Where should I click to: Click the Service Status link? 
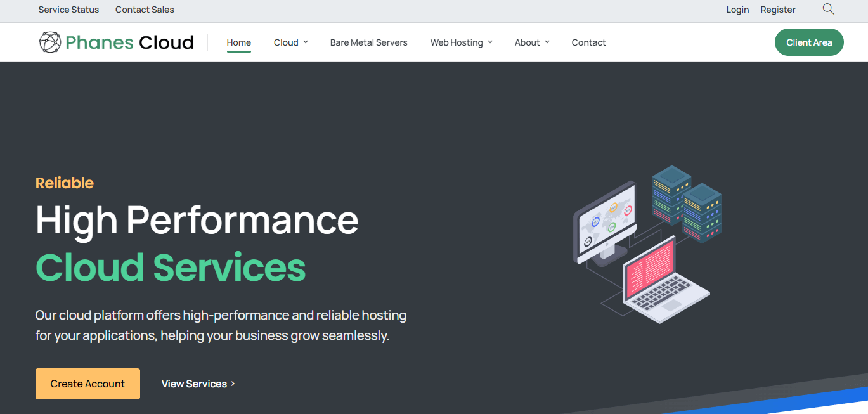(68, 10)
